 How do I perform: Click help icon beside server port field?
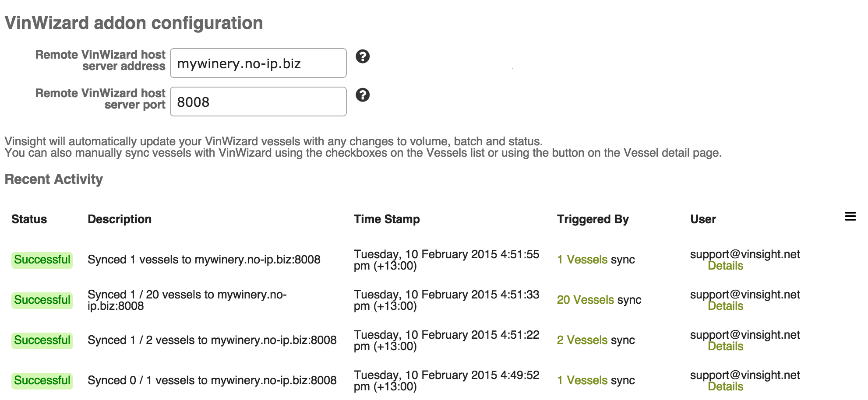pyautogui.click(x=363, y=95)
